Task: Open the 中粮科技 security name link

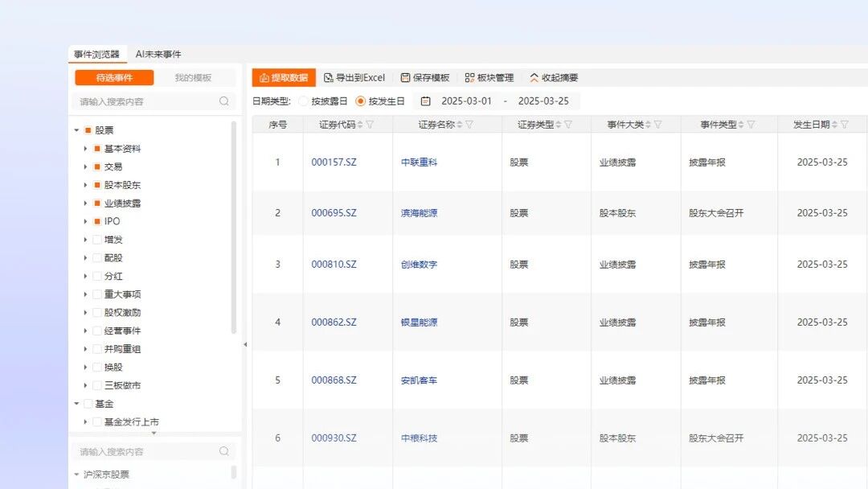Action: [x=419, y=438]
